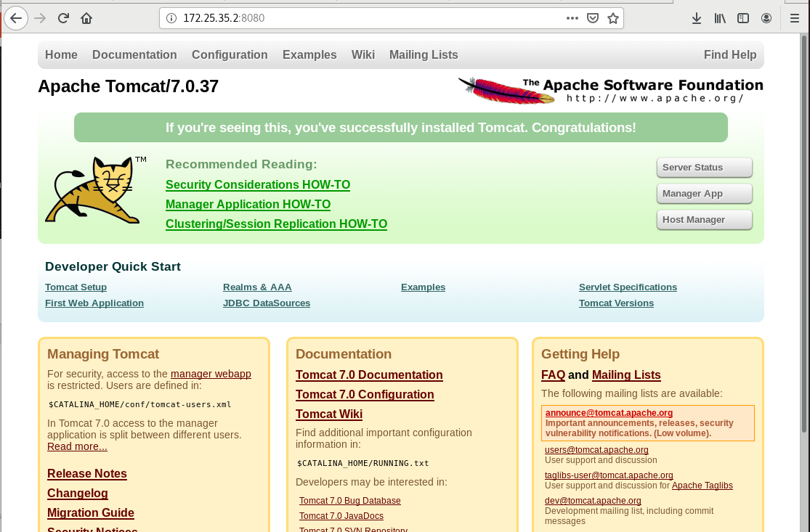Click the $CATALINA_HOME/RUNNING.txt path text
This screenshot has height=532, width=810.
(x=363, y=463)
